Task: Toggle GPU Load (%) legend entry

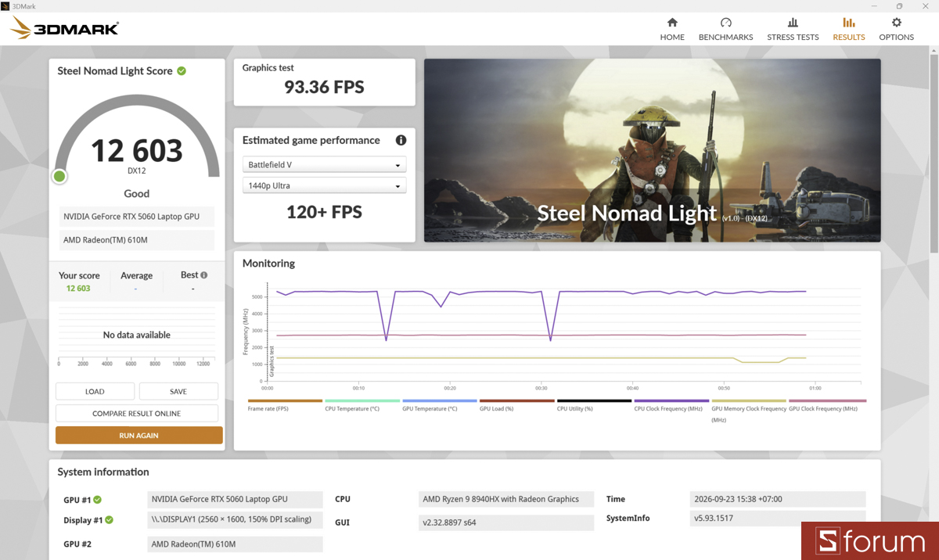Action: point(516,404)
